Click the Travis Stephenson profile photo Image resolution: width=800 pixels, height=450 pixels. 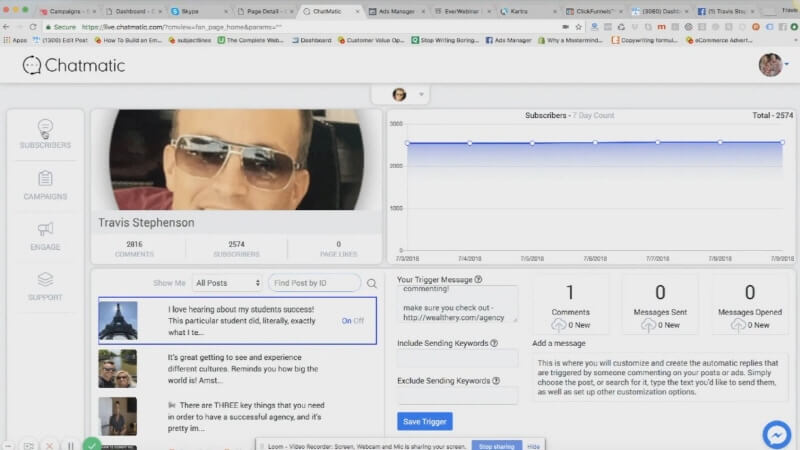pyautogui.click(x=236, y=159)
